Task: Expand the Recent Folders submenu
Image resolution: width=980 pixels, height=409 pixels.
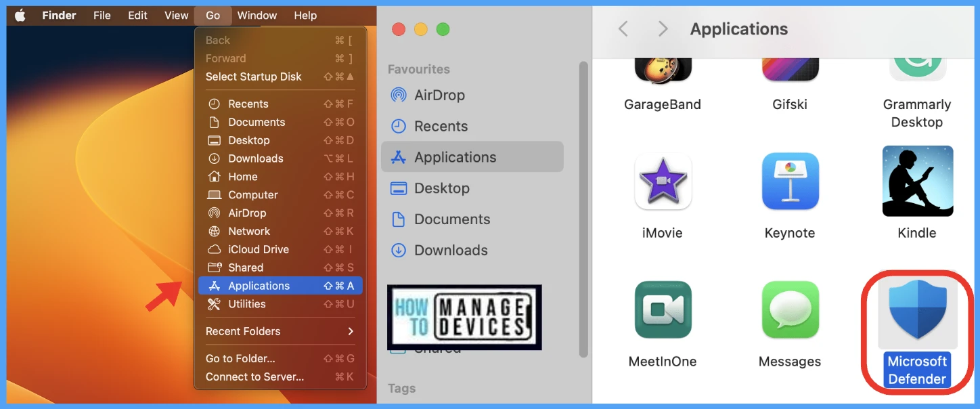Action: [280, 331]
